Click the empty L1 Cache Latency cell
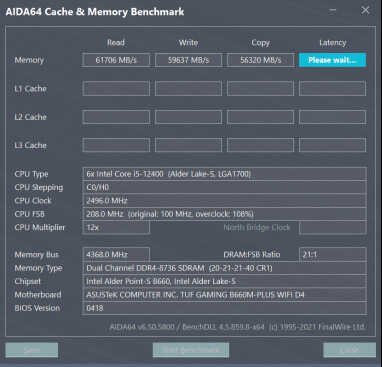The image size is (382, 367). point(332,89)
